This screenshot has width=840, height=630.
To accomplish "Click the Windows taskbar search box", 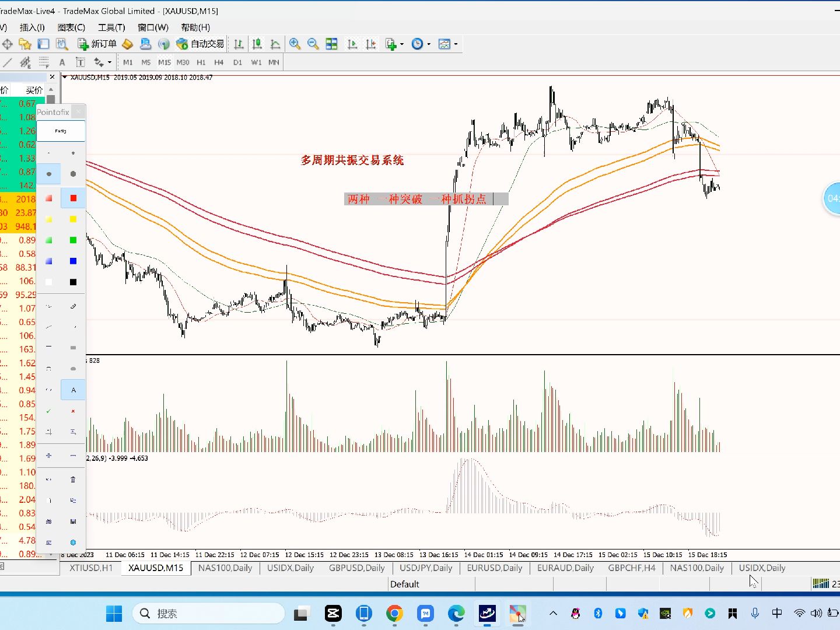I will (209, 613).
